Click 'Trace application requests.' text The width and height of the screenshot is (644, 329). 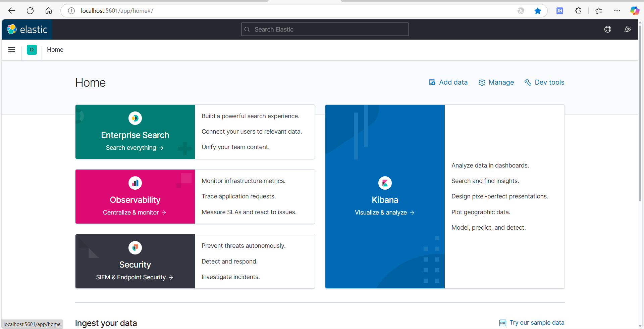tap(239, 196)
